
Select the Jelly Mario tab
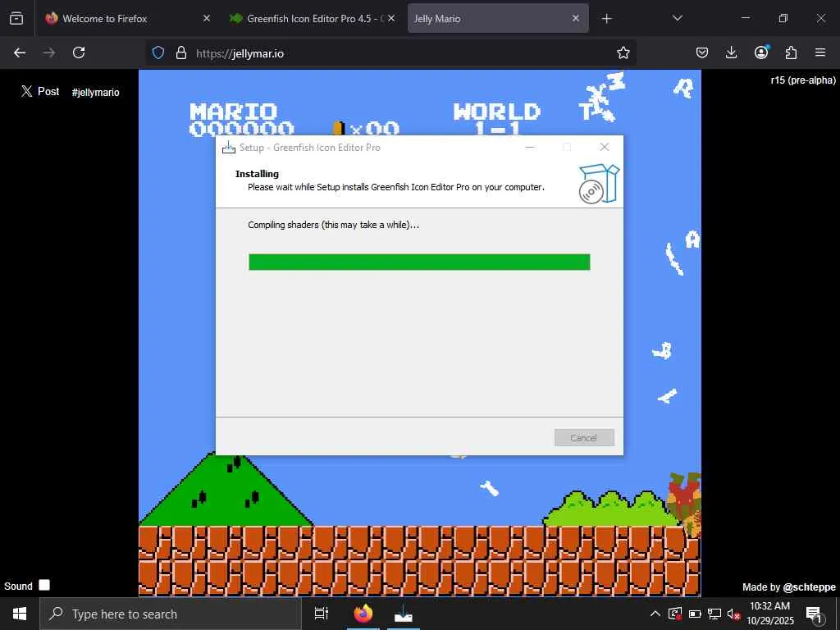(x=498, y=18)
